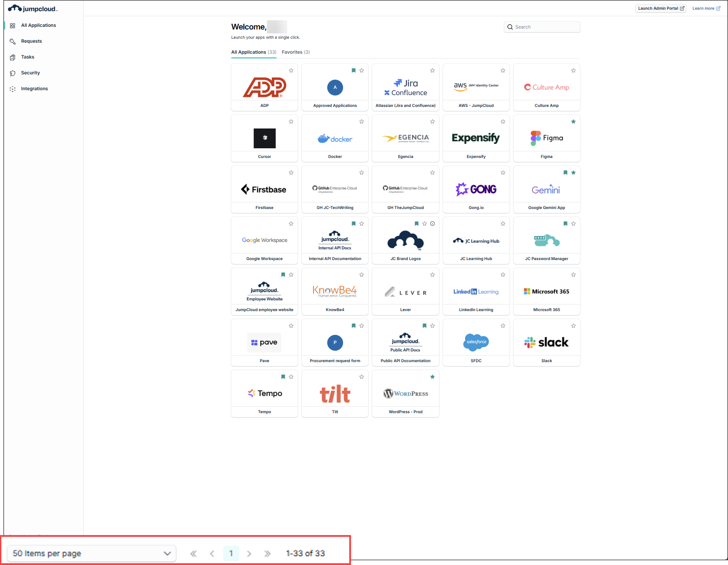Open the JumpCloud employee website tile
Image resolution: width=728 pixels, height=565 pixels.
point(264,291)
